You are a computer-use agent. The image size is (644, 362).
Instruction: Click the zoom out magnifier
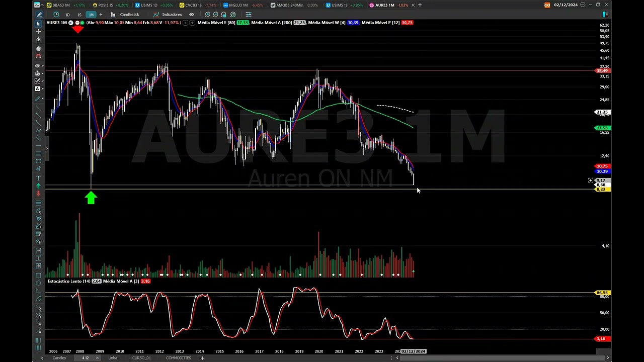pyautogui.click(x=215, y=15)
